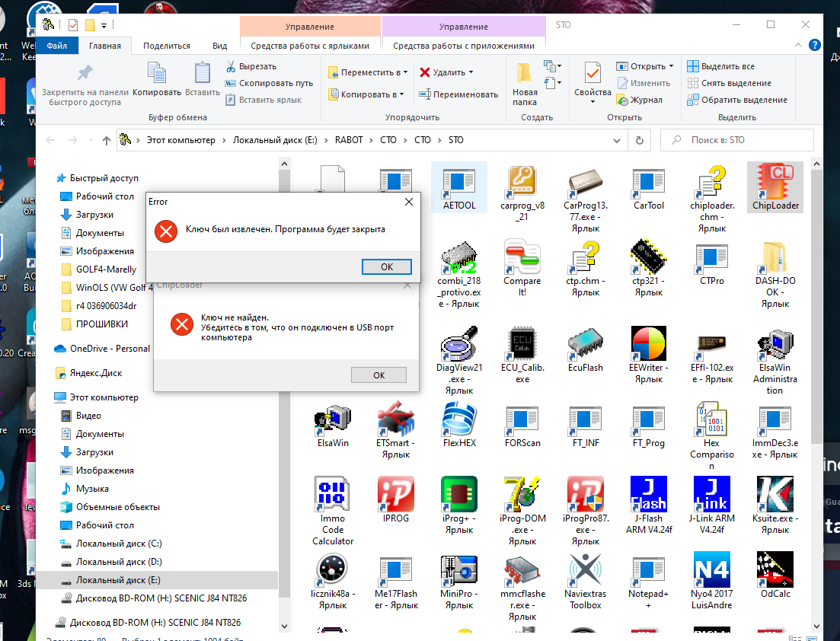Expand the Копировать в dropdown
This screenshot has width=840, height=641.
click(x=401, y=94)
